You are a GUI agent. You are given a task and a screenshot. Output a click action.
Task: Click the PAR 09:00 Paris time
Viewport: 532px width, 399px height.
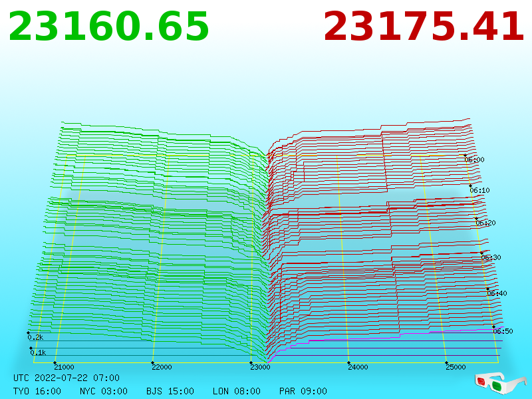[x=303, y=391]
